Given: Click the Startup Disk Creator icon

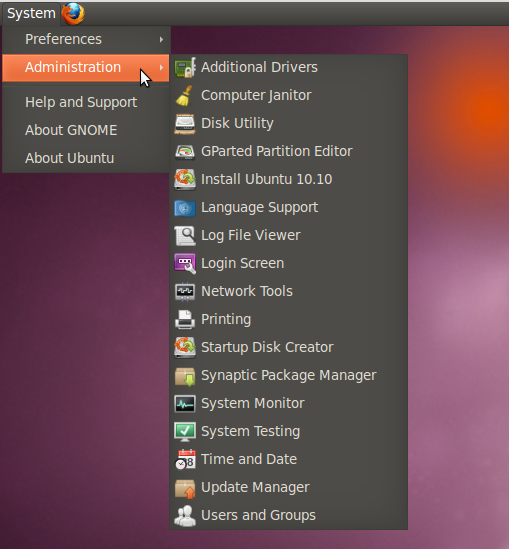Looking at the screenshot, I should (185, 347).
